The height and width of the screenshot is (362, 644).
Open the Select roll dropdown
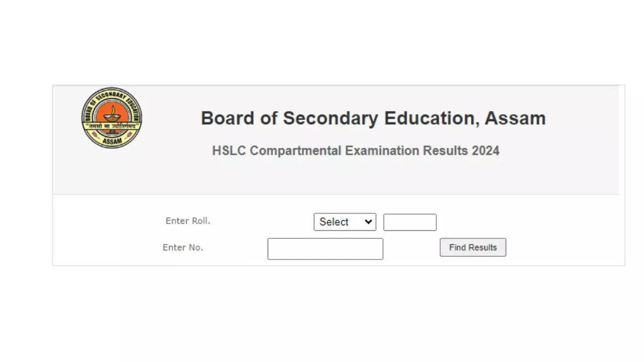(x=345, y=222)
